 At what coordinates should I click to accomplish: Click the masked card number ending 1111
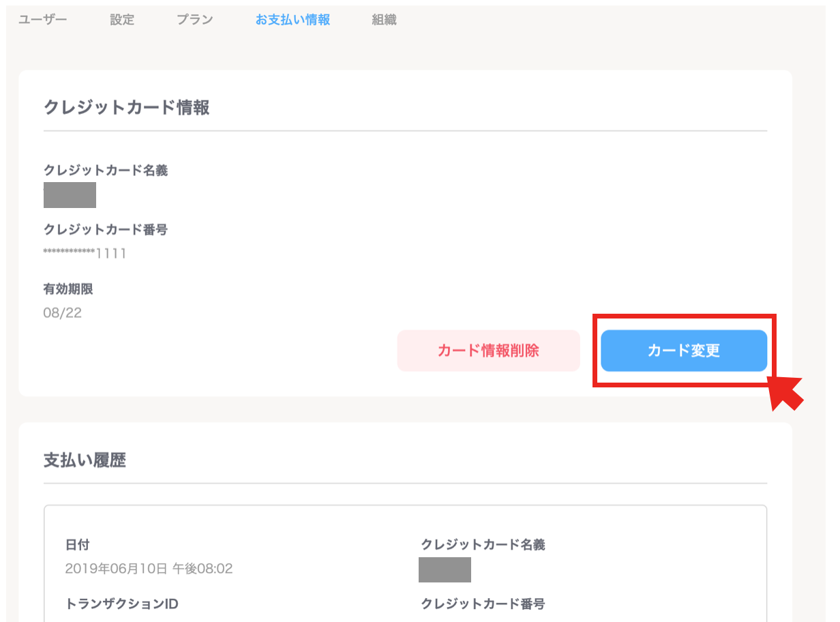click(x=85, y=254)
